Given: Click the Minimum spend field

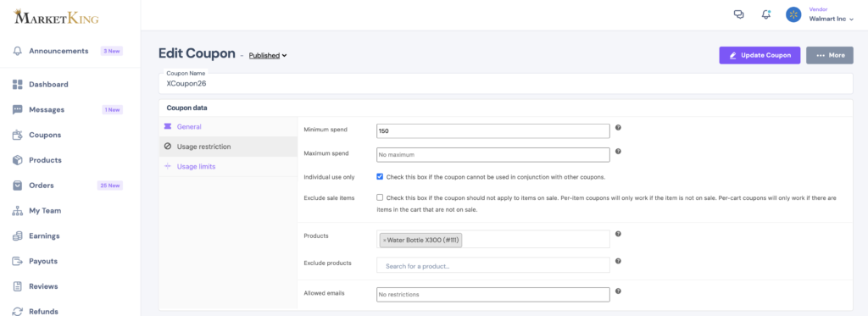Looking at the screenshot, I should (493, 131).
